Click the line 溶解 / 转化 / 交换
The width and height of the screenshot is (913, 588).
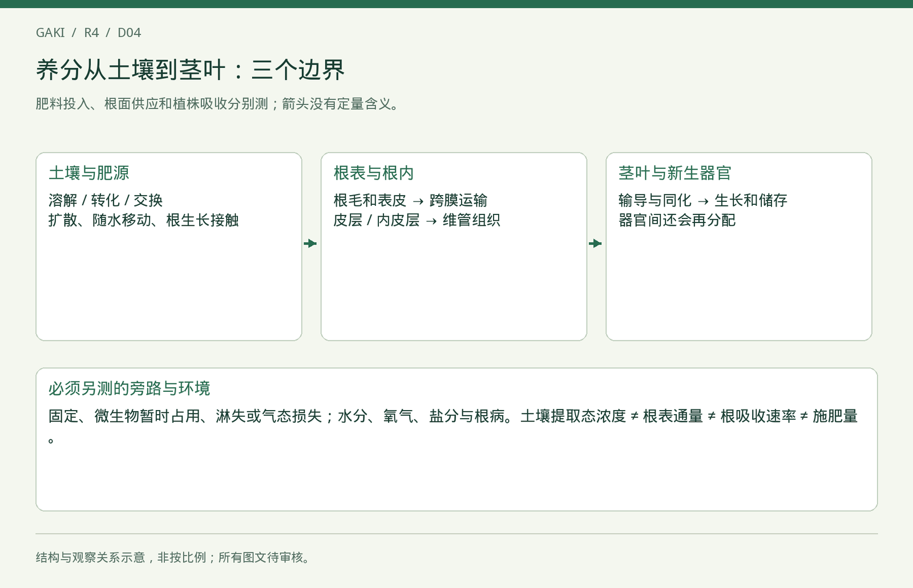click(x=106, y=200)
